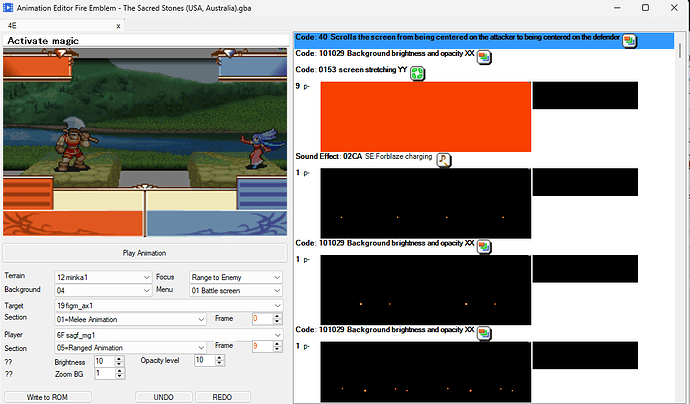
Task: Select the first black frame thumbnail below Forblaze sound
Action: pos(426,203)
